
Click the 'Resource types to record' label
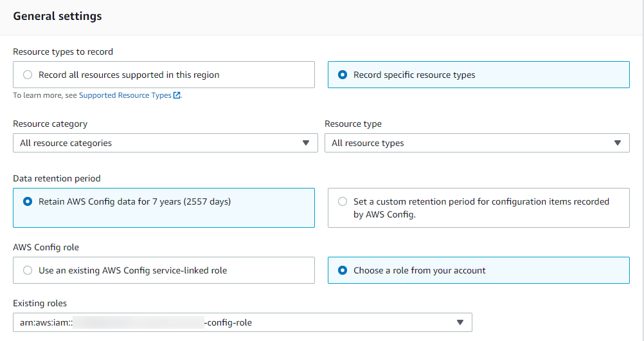[63, 51]
